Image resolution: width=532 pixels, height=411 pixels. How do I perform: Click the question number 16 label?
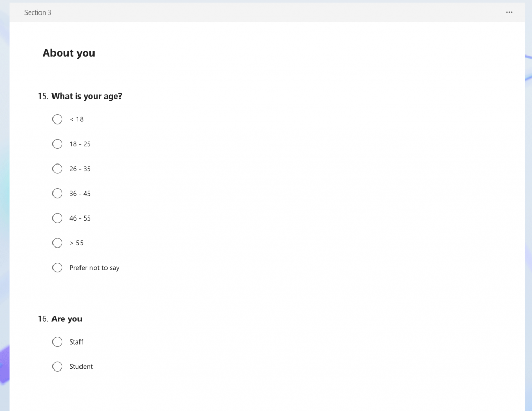click(43, 319)
